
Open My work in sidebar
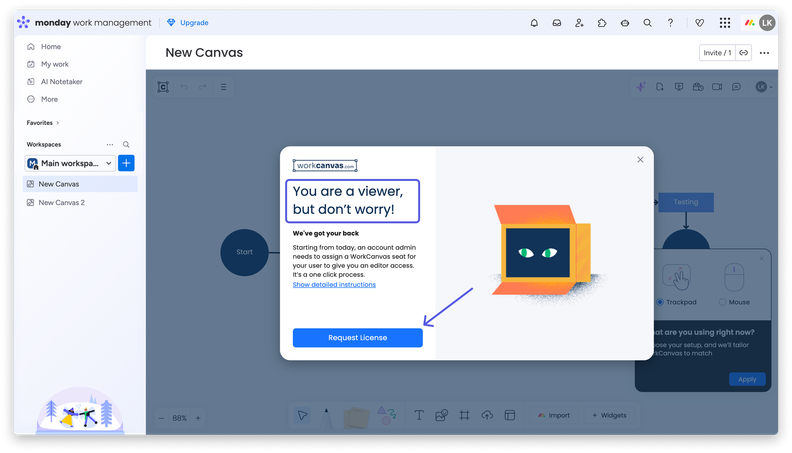55,64
